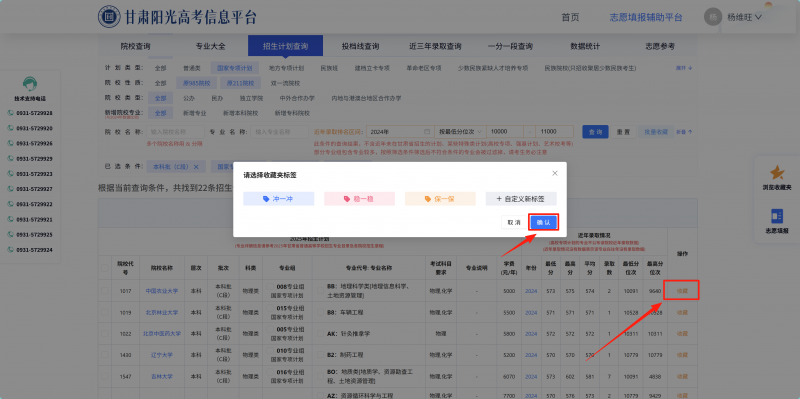Open 浏览收藏夹 star icon on right sidebar
Viewport: 800px width, 399px height.
coord(778,172)
